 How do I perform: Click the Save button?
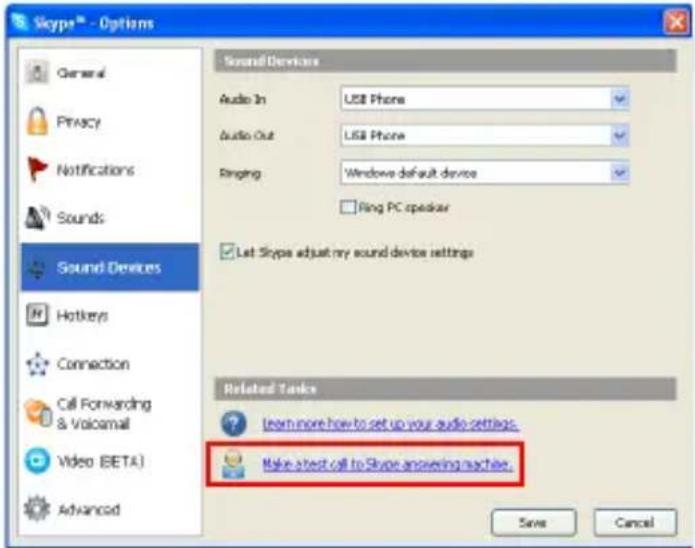pyautogui.click(x=534, y=522)
